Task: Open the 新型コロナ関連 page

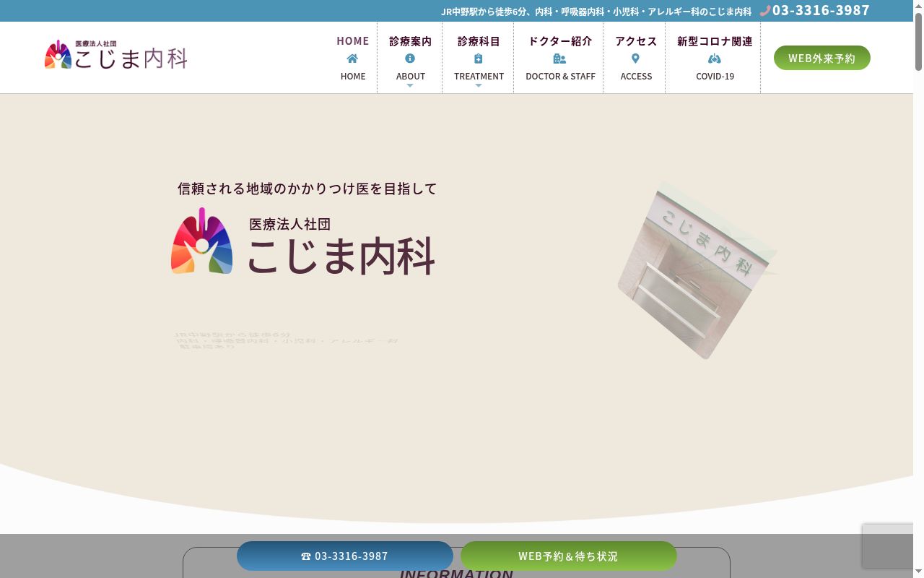Action: (x=714, y=58)
